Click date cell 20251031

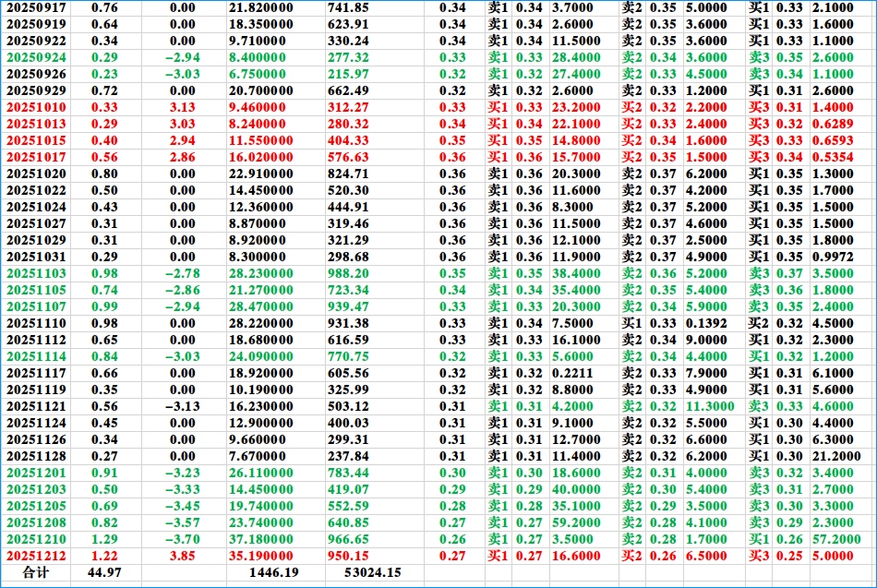[x=36, y=258]
